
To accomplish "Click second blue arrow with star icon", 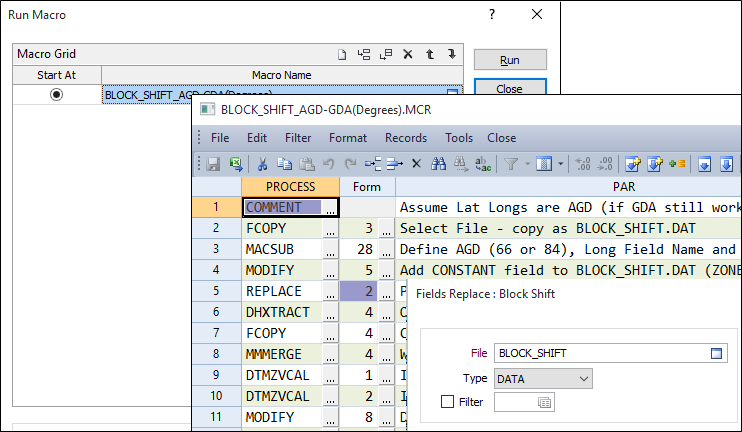I will pos(655,164).
